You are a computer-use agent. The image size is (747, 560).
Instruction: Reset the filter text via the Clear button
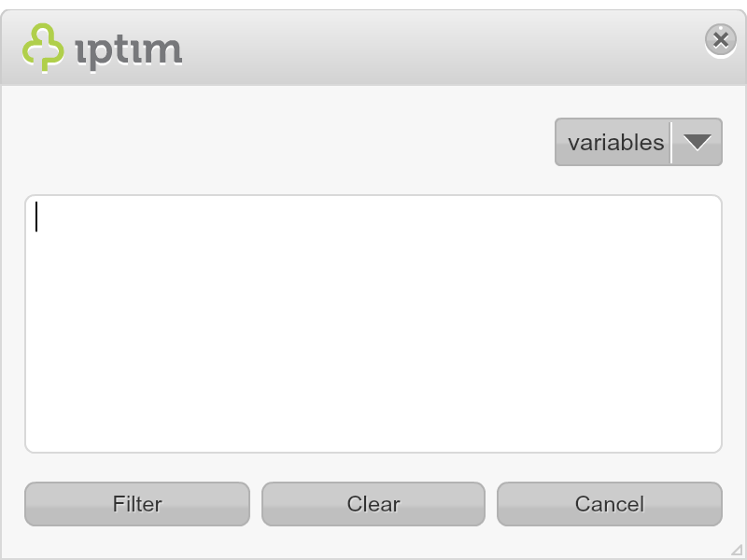click(373, 504)
